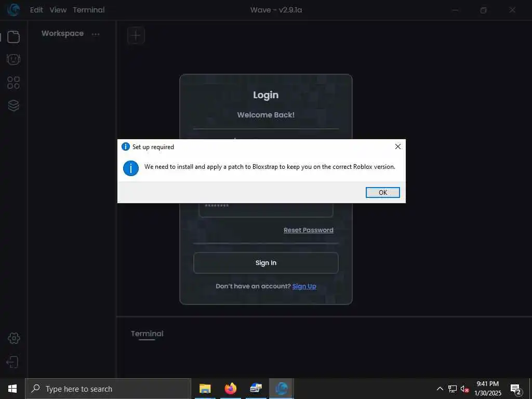532x399 pixels.
Task: Open the Windows Start menu
Action: pyautogui.click(x=12, y=389)
